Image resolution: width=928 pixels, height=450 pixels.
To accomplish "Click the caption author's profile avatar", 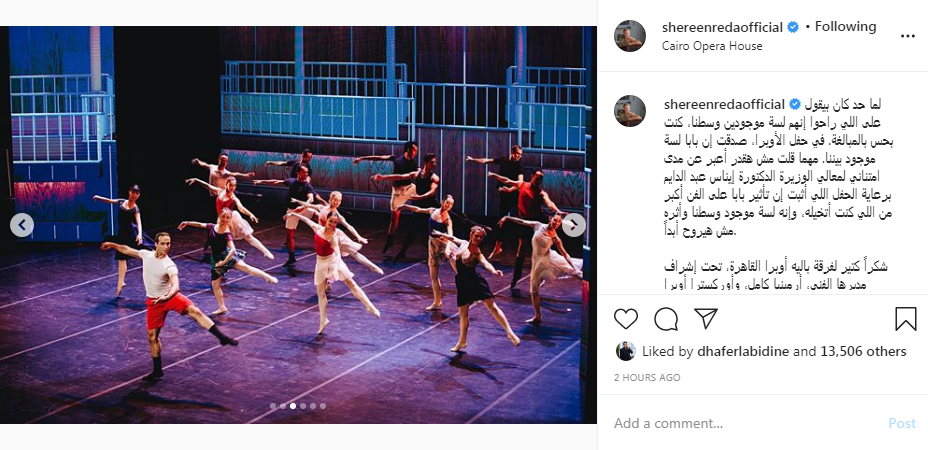I will [630, 111].
